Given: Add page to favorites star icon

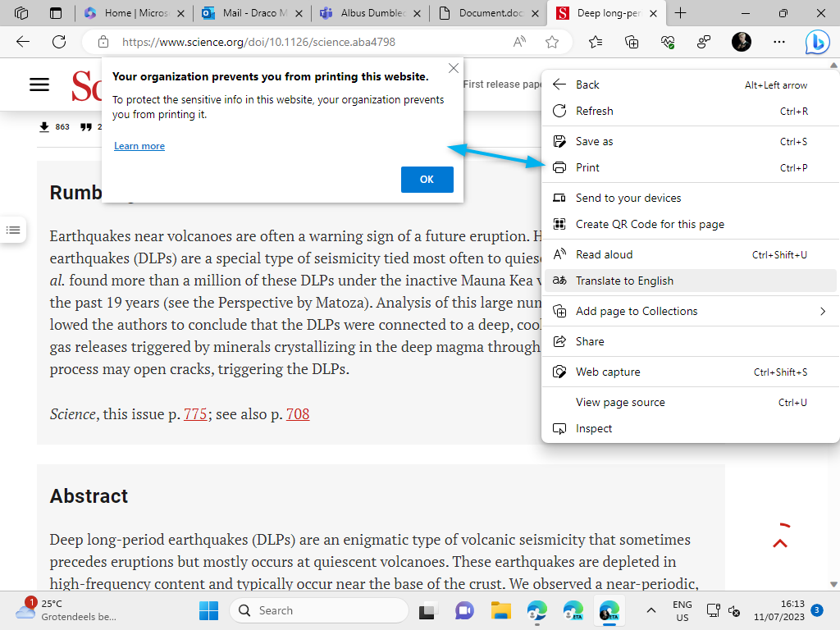Looking at the screenshot, I should 552,42.
